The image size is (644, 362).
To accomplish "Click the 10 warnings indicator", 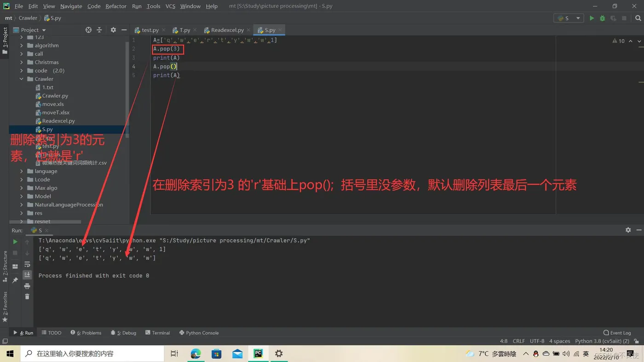I will click(618, 41).
